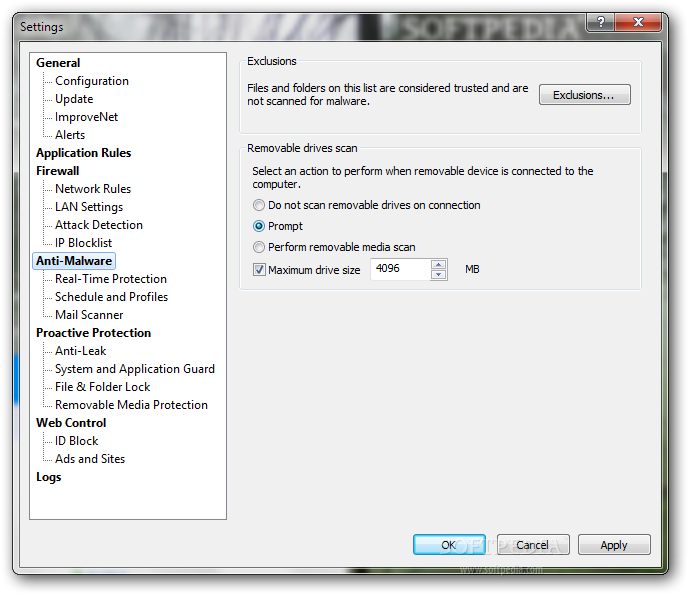Image resolution: width=689 pixels, height=595 pixels.
Task: Select Application Rules category
Action: pyautogui.click(x=83, y=153)
